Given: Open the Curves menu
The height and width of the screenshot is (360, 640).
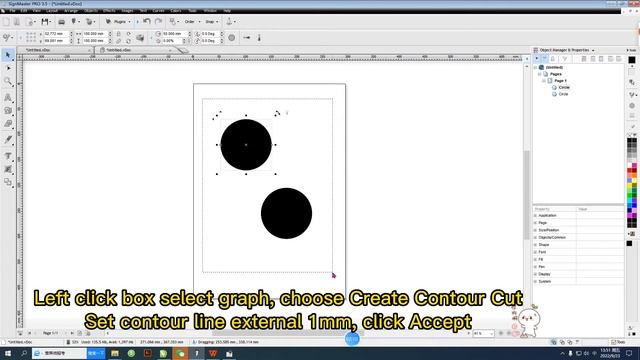Looking at the screenshot, I should [x=158, y=11].
